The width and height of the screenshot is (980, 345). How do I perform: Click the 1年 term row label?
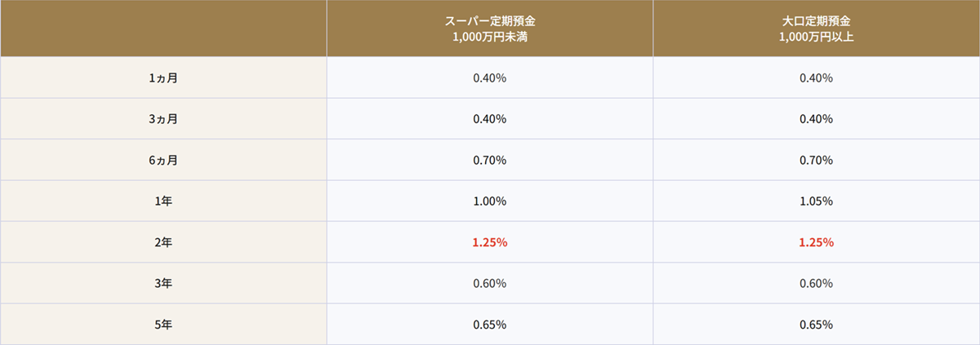point(163,201)
